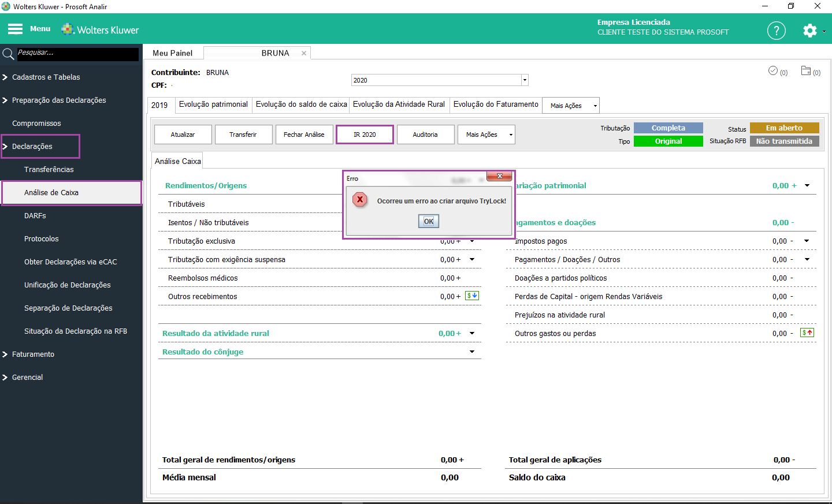This screenshot has width=832, height=504.
Task: Expand Tributação com exigência suspensa arrow
Action: 472,259
